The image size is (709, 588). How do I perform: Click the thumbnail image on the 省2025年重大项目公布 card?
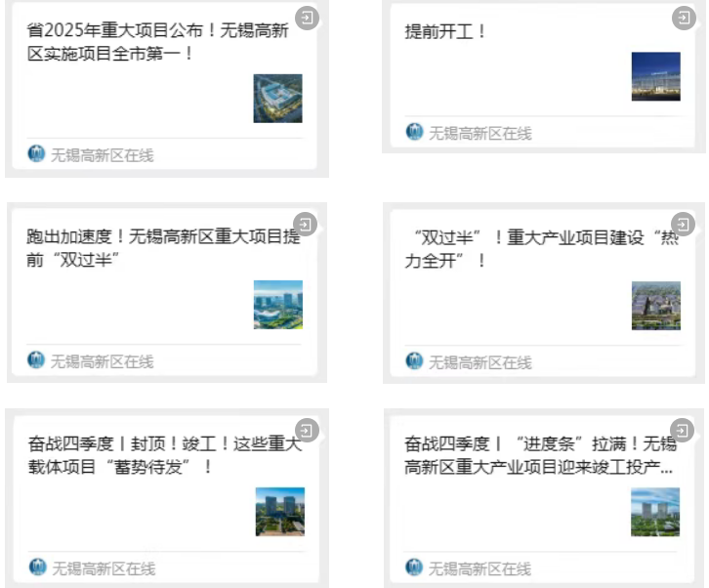[277, 99]
